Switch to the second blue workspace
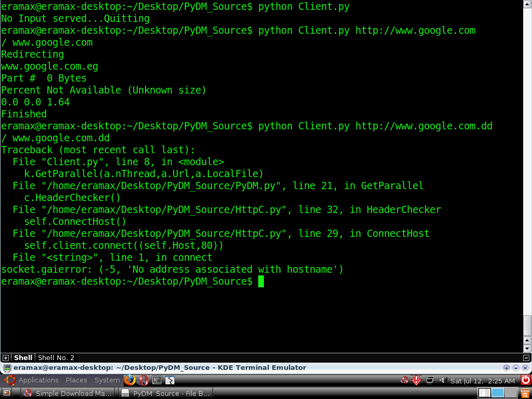Screen dimensions: 532x399 click(498, 393)
